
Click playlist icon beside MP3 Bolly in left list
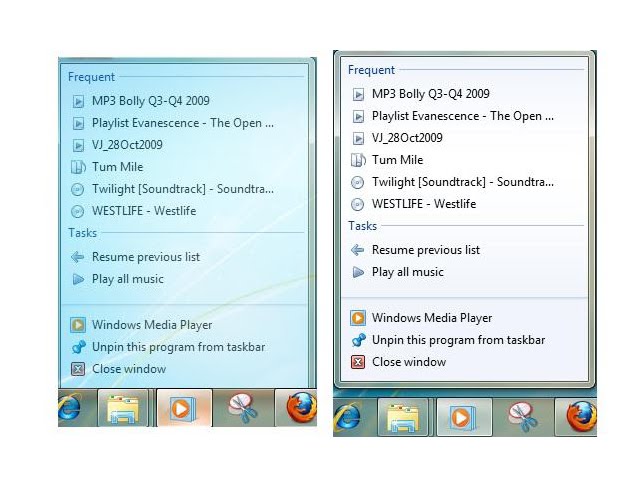78,101
